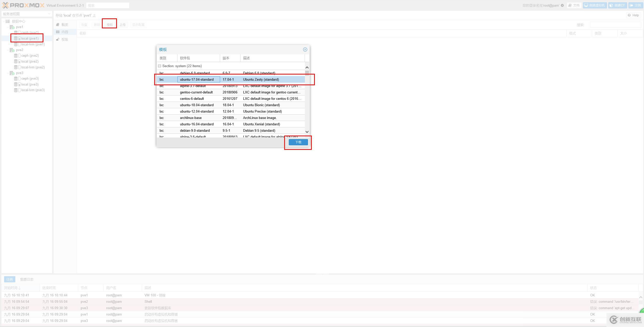Click the 下载 download button
The image size is (644, 327).
click(298, 142)
